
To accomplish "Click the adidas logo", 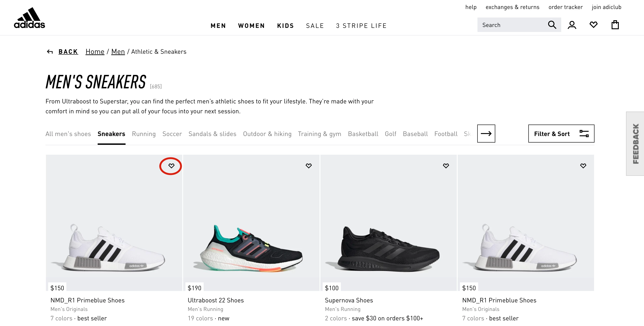I will click(x=29, y=18).
